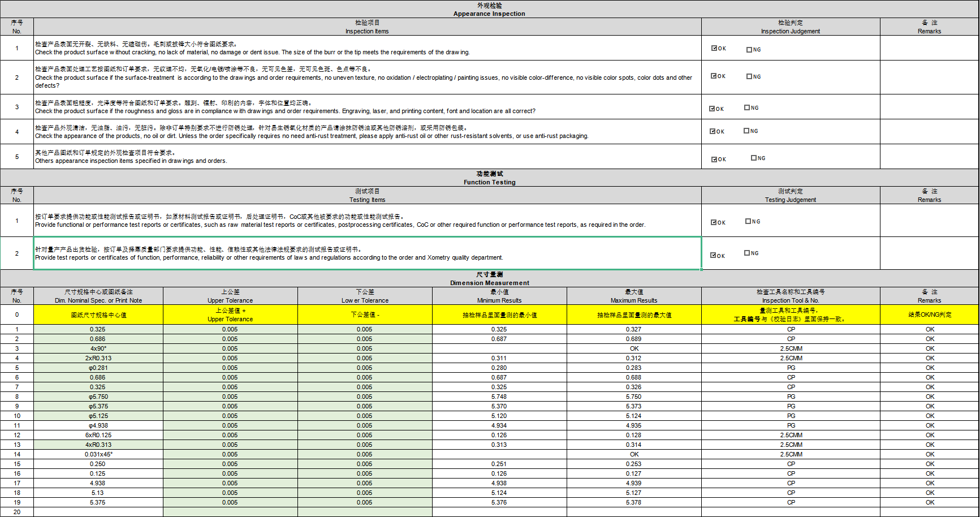Select the 'Minimum Results' column header
The image size is (980, 517).
pyautogui.click(x=499, y=296)
